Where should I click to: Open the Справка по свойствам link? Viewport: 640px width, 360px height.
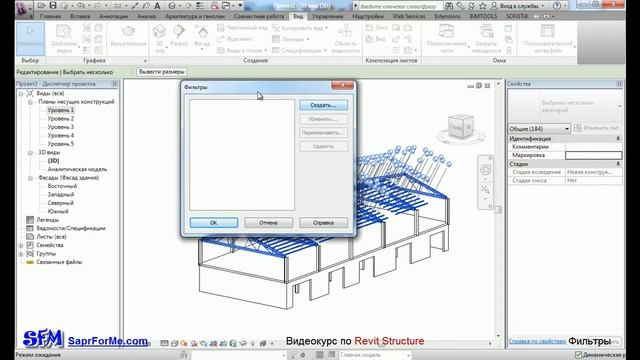[x=537, y=341]
